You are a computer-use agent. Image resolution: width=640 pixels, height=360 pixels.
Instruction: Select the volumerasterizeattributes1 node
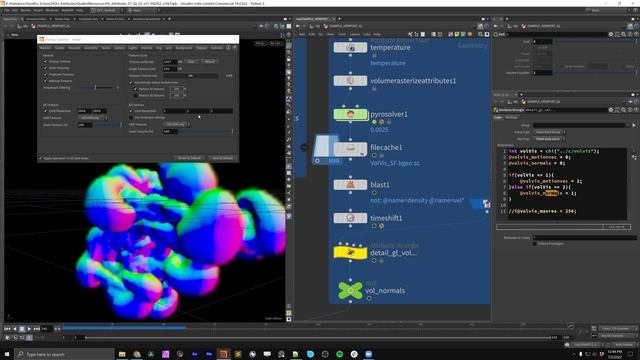tap(350, 81)
